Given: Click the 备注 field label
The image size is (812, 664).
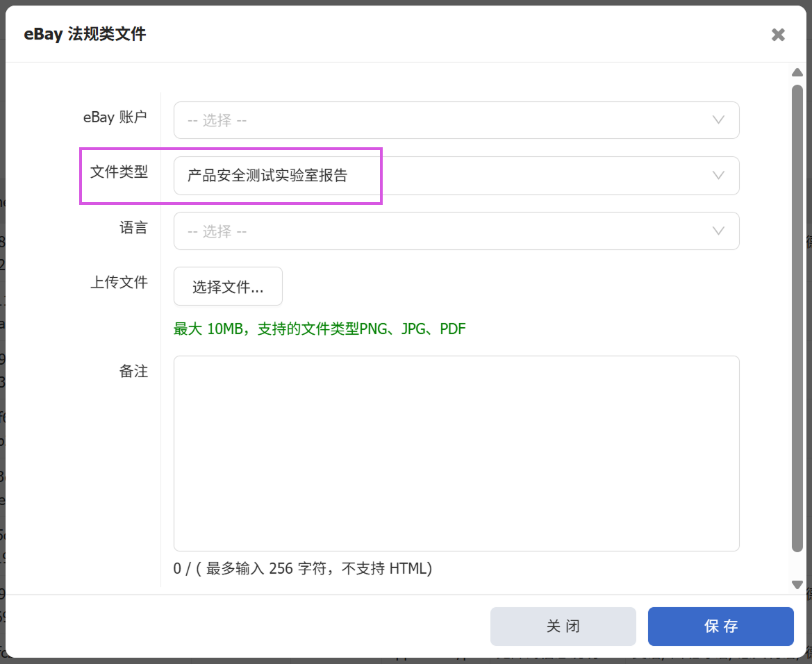Looking at the screenshot, I should (133, 372).
